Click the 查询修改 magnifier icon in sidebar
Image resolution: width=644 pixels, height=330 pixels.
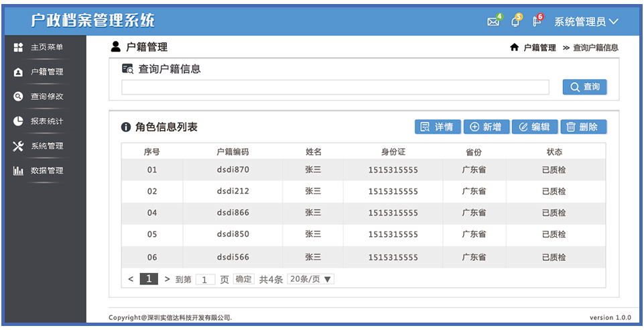coord(18,97)
